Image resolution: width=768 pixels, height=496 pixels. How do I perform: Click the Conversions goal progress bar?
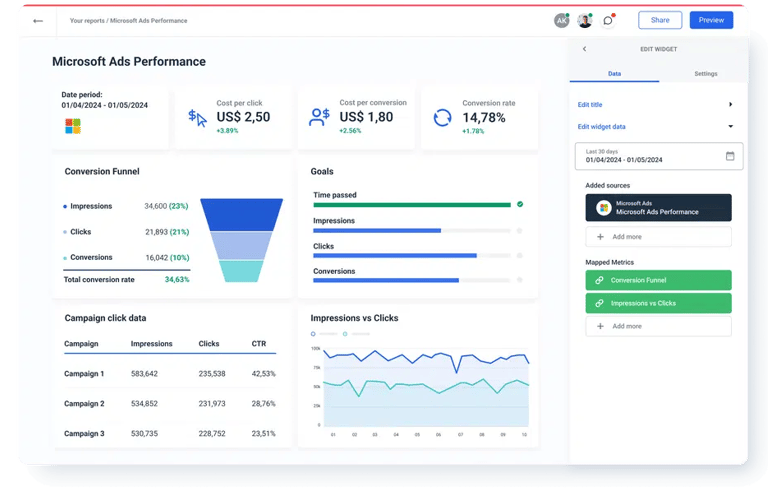click(412, 281)
